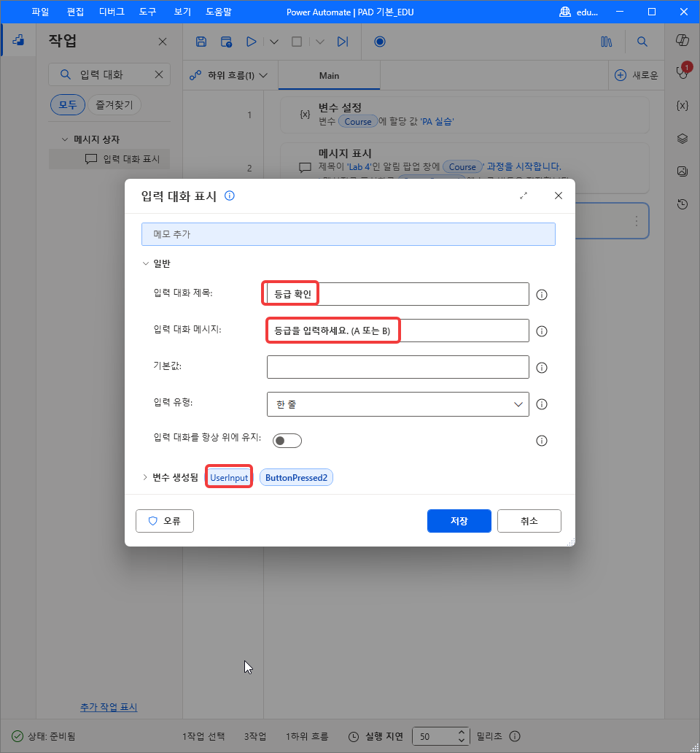The width and height of the screenshot is (700, 753).
Task: Click the Stop flow square icon
Action: (x=297, y=42)
